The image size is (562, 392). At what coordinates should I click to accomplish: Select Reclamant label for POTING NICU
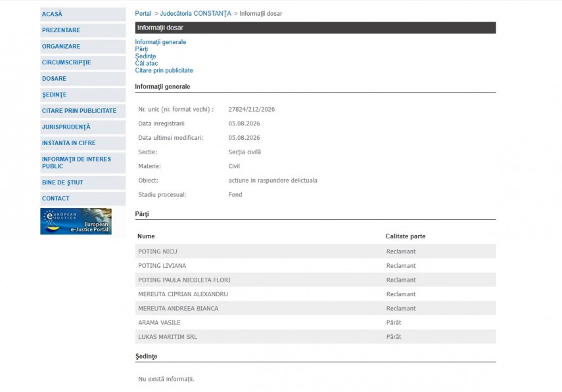pos(401,251)
